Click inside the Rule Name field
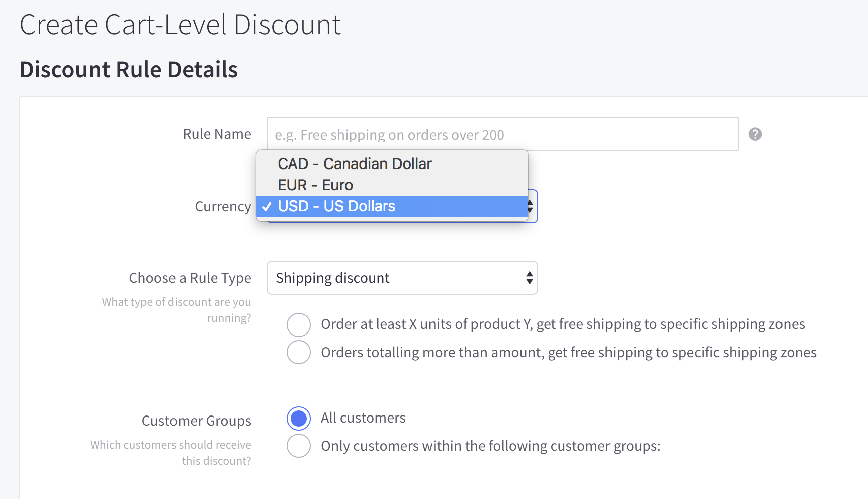 [x=502, y=134]
